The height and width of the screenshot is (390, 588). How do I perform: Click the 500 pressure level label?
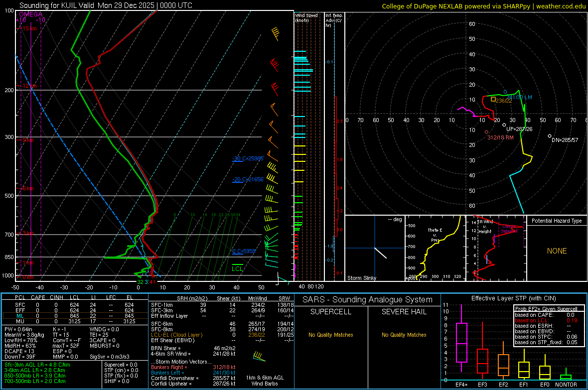click(x=9, y=196)
